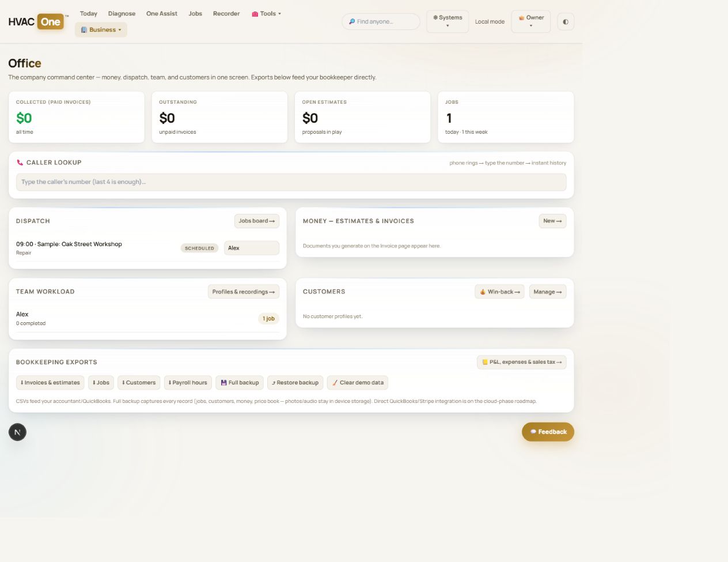Click the Collected paid invoices card

coord(77,117)
